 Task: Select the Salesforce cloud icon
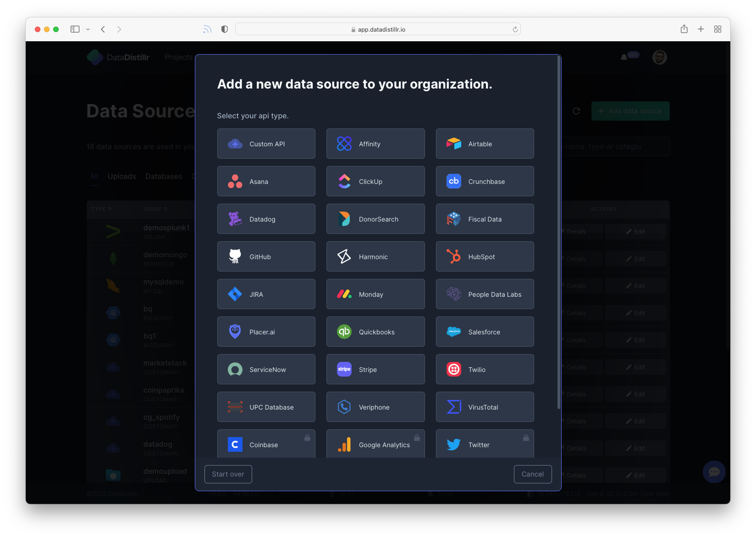[454, 332]
